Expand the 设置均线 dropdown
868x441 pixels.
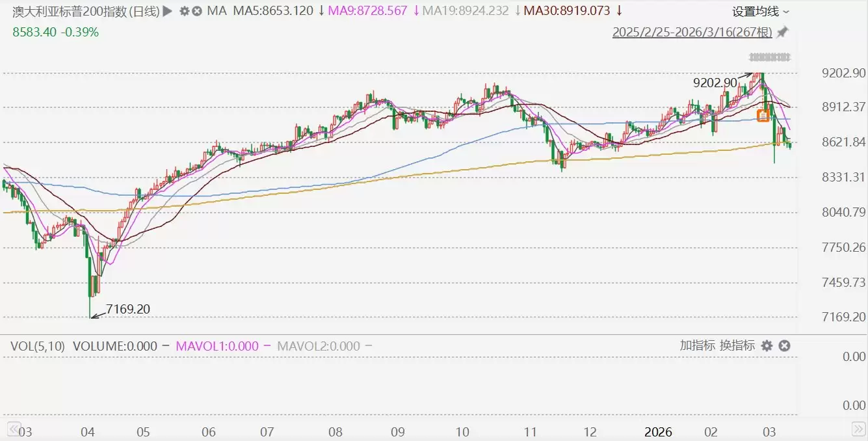click(761, 12)
